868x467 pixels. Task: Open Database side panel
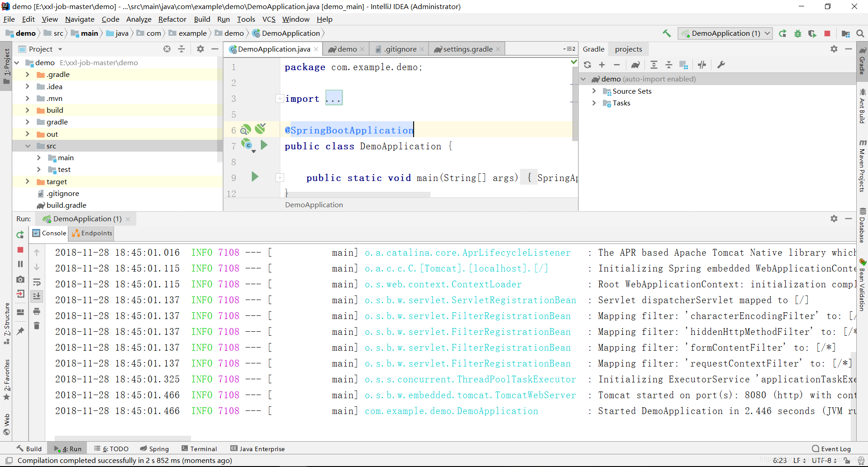tap(862, 225)
